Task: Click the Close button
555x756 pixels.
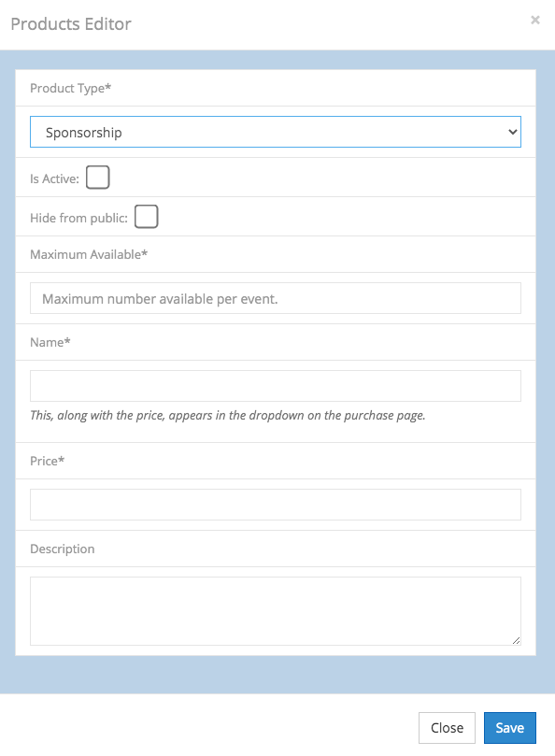Action: (447, 728)
